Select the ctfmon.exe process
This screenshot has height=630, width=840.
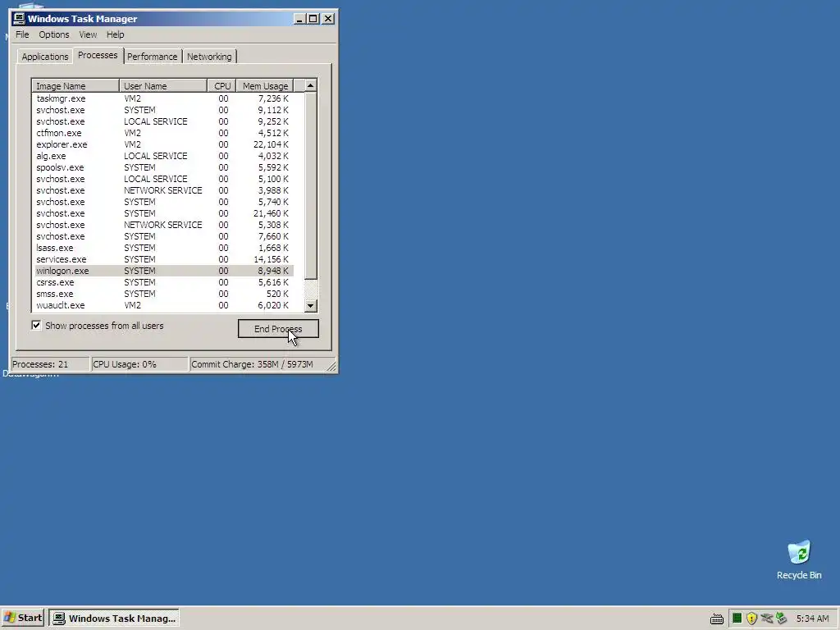pyautogui.click(x=163, y=133)
